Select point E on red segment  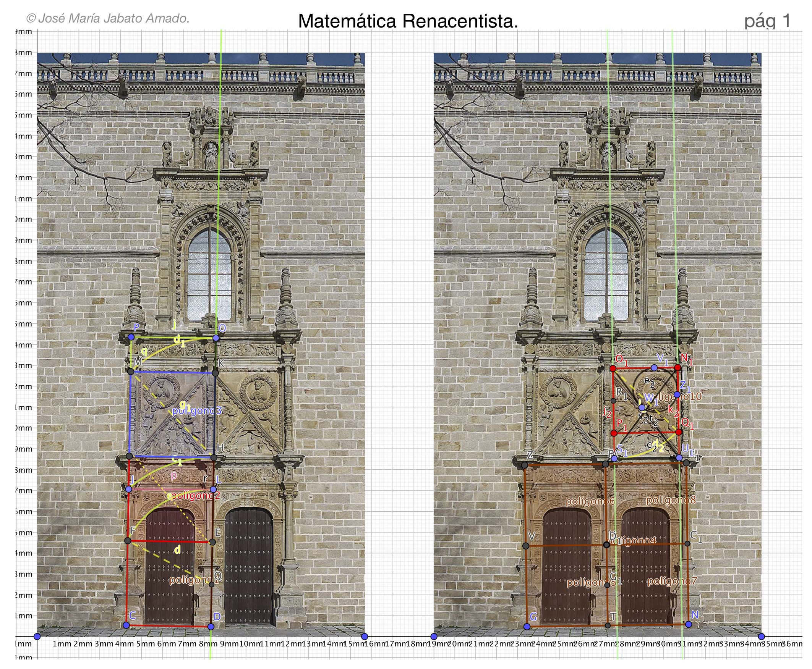click(212, 542)
